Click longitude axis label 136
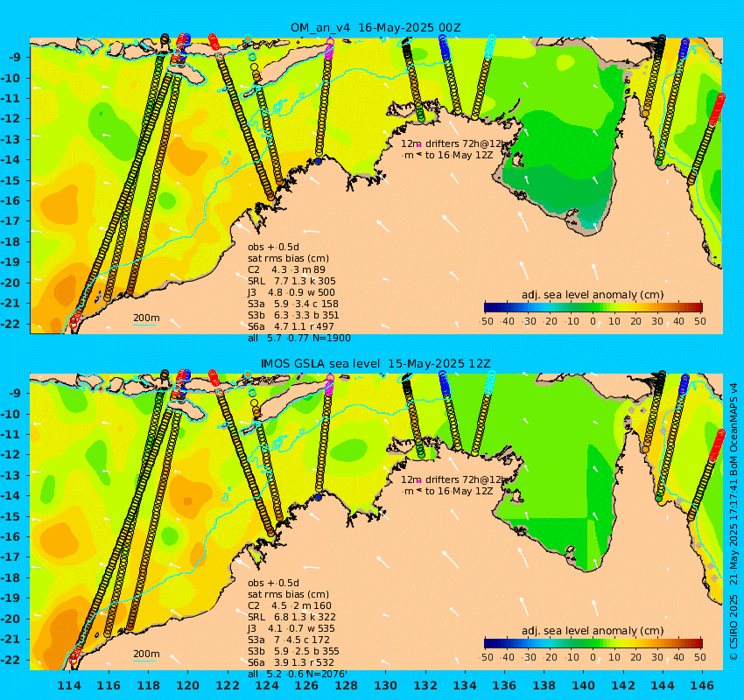This screenshot has width=744, height=700. point(504,685)
